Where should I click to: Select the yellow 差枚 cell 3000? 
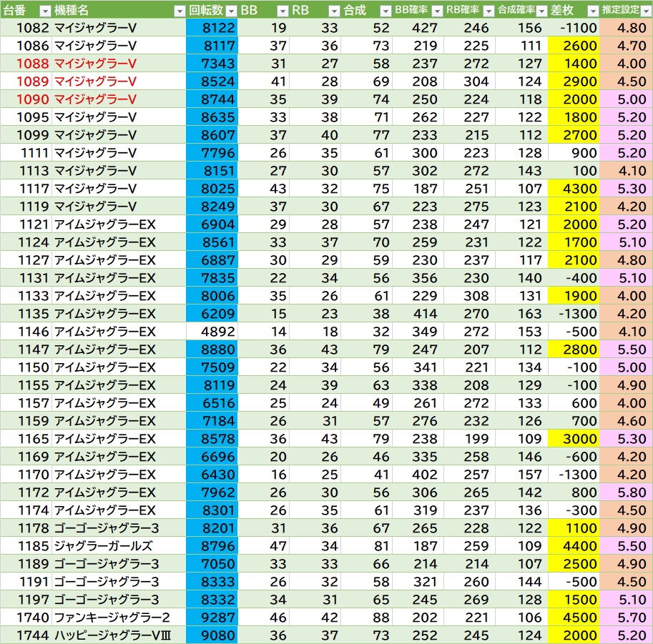574,439
